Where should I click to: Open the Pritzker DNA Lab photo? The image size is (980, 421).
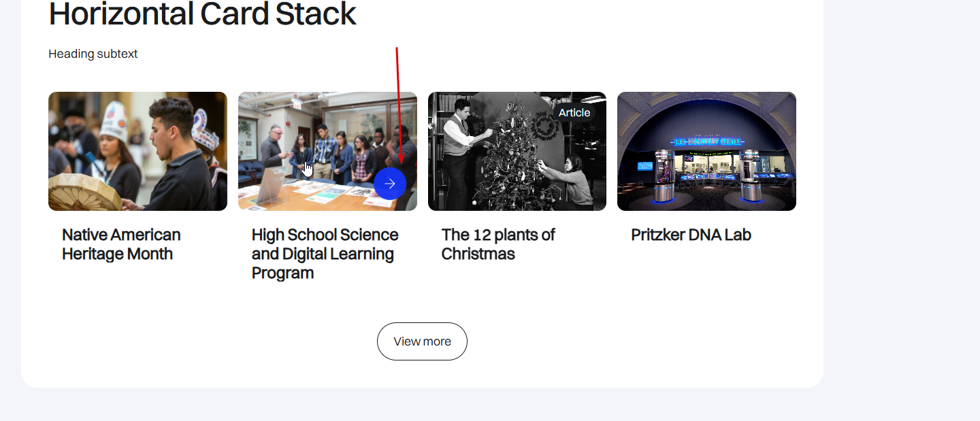click(706, 151)
